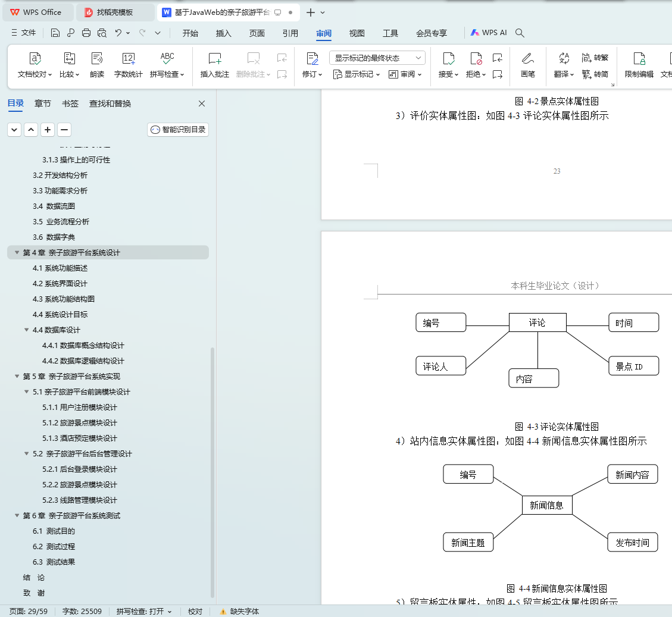672x617 pixels.
Task: Move heading up with up-arrow button
Action: (x=31, y=129)
